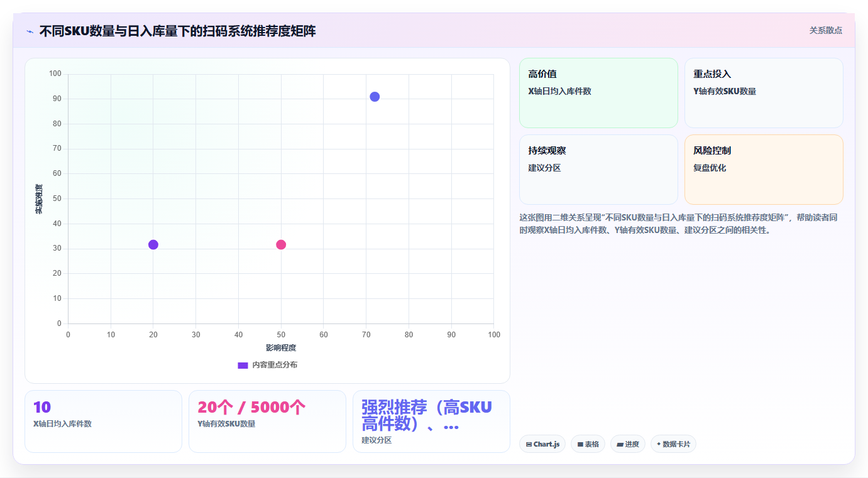Image resolution: width=868 pixels, height=478 pixels.
Task: Click the 70 tick on the x-axis
Action: pyautogui.click(x=366, y=335)
